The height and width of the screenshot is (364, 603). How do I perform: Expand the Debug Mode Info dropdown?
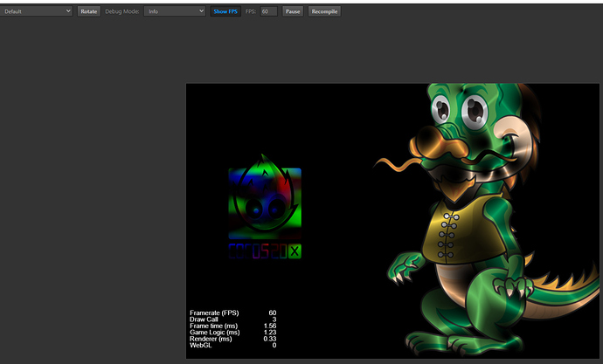click(x=175, y=11)
